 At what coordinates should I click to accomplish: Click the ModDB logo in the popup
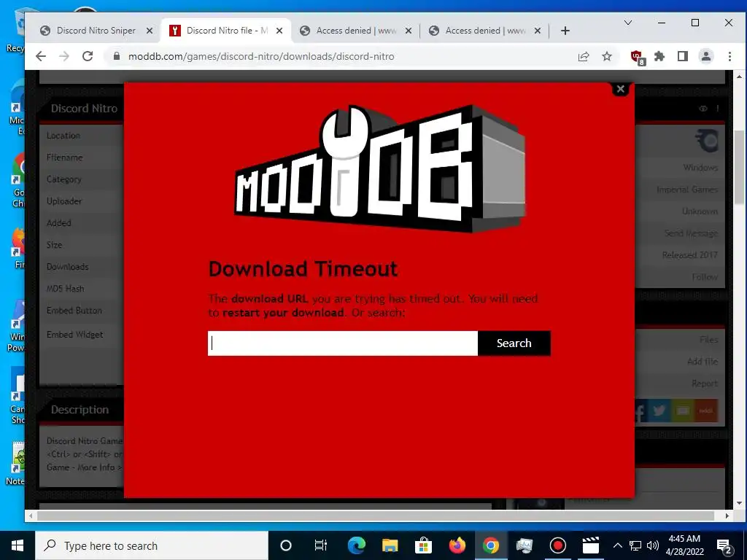point(379,168)
